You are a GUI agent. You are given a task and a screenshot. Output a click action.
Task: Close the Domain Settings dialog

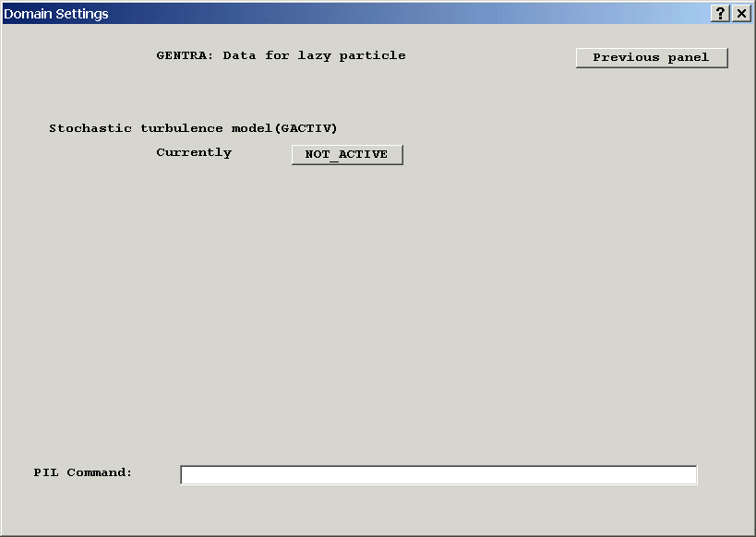click(741, 13)
